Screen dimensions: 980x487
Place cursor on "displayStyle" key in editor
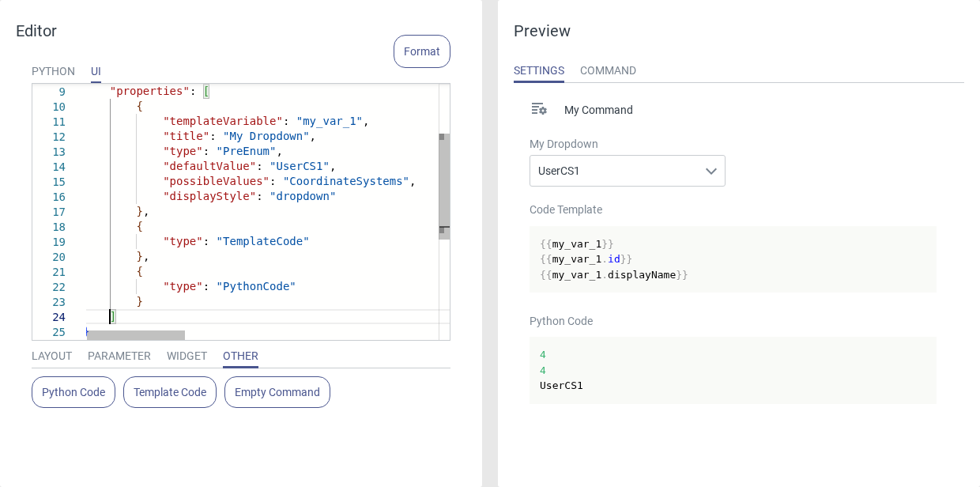pyautogui.click(x=209, y=196)
